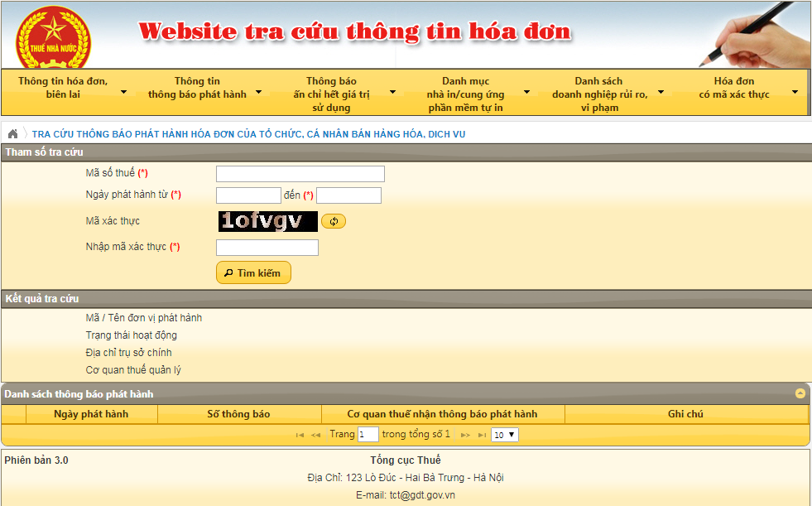Click the Tìm kiếm search button
This screenshot has width=812, height=506.
point(254,273)
